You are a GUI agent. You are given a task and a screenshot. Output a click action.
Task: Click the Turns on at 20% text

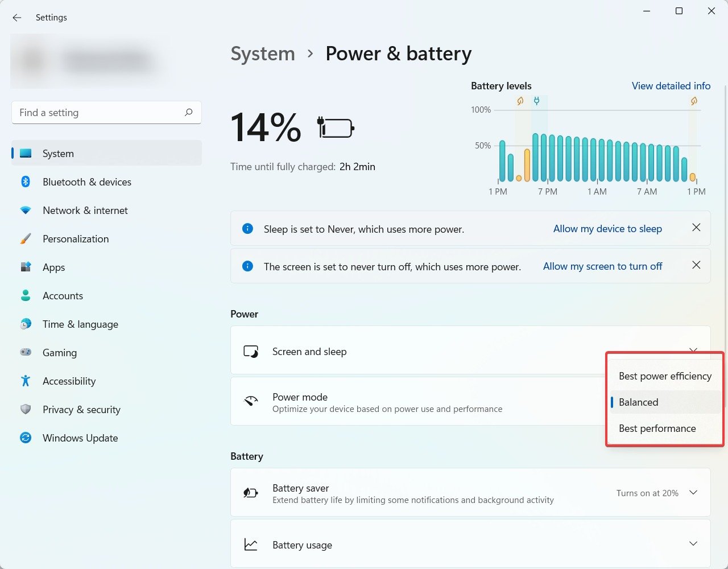point(647,493)
